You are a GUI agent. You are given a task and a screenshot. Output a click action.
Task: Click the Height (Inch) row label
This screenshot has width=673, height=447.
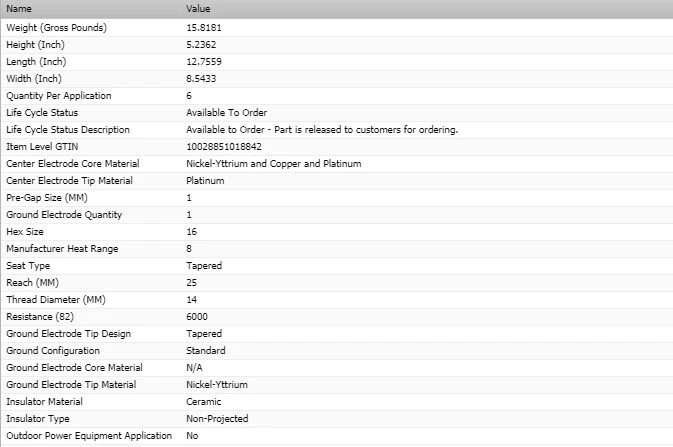[35, 45]
